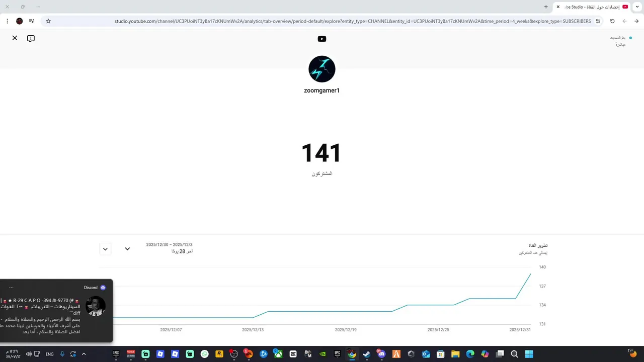Open CapCut from taskbar
The width and height of the screenshot is (644, 362).
pyautogui.click(x=293, y=354)
